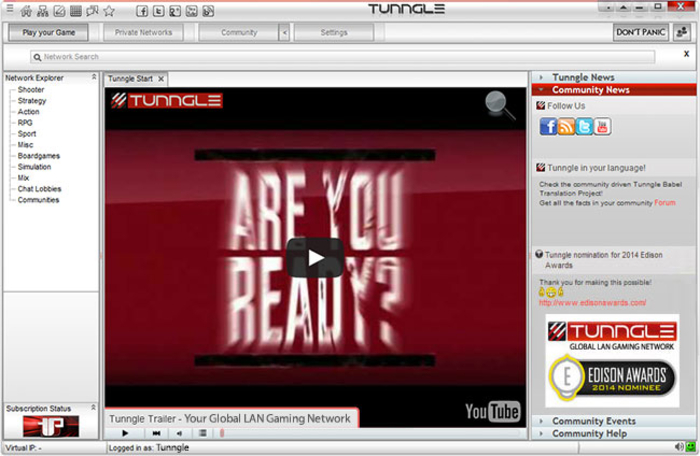The width and height of the screenshot is (700, 456).
Task: Open the Settings tab
Action: pyautogui.click(x=334, y=32)
